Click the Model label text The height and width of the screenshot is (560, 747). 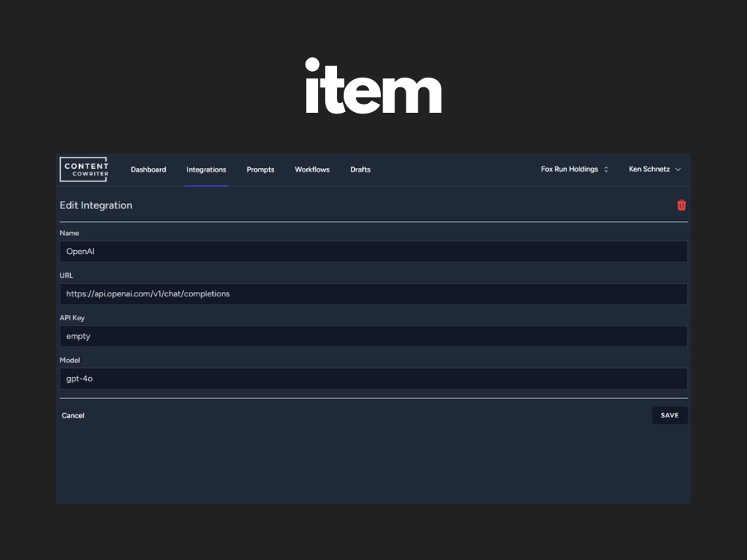click(69, 360)
